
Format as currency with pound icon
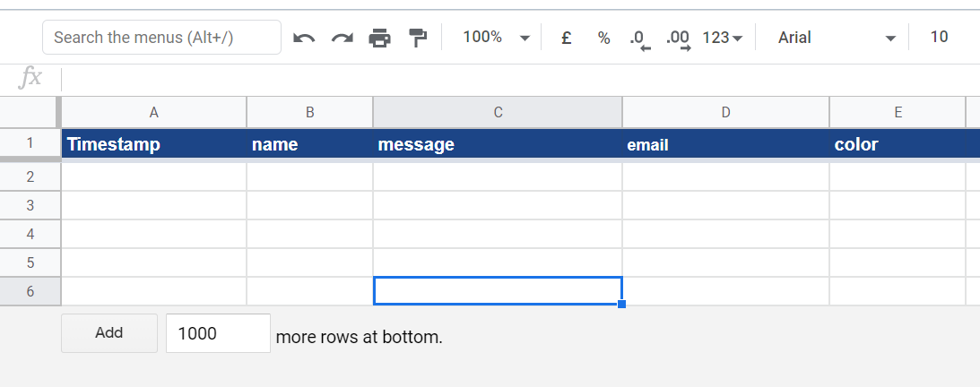point(566,38)
